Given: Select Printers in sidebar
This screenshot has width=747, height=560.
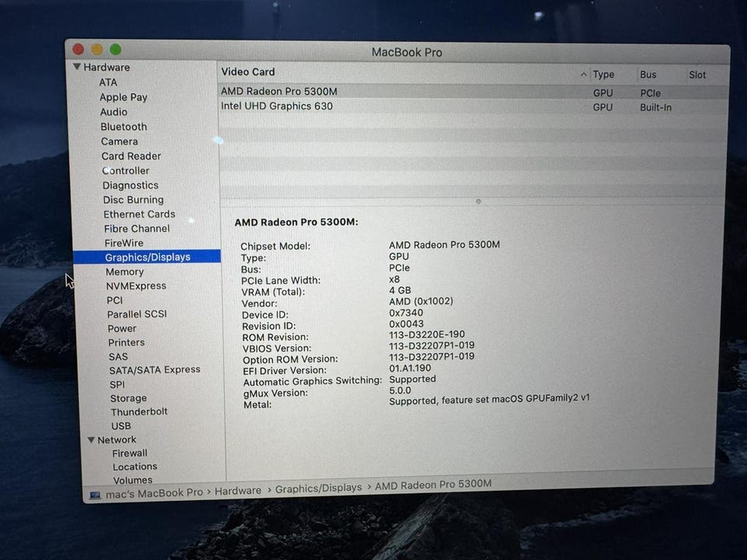Looking at the screenshot, I should [126, 342].
